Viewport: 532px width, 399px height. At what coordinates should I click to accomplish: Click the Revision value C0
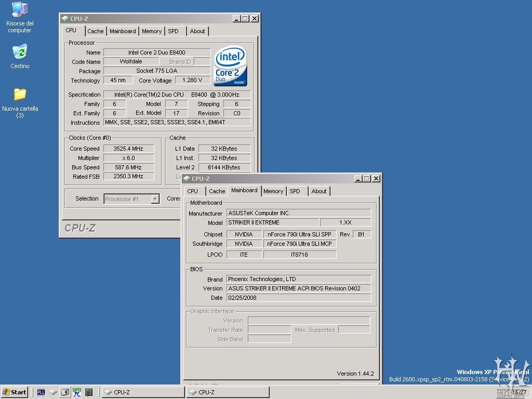click(x=237, y=113)
